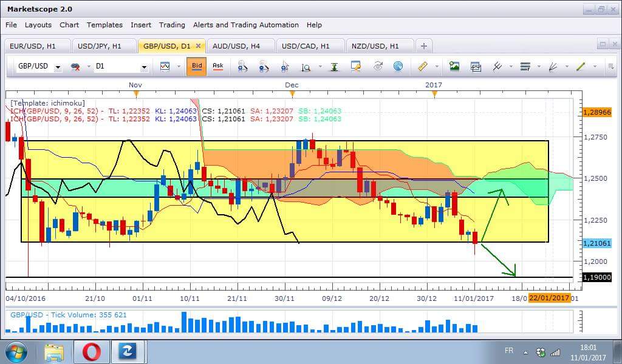Open Opera browser from taskbar
Image resolution: width=622 pixels, height=364 pixels.
pos(92,352)
